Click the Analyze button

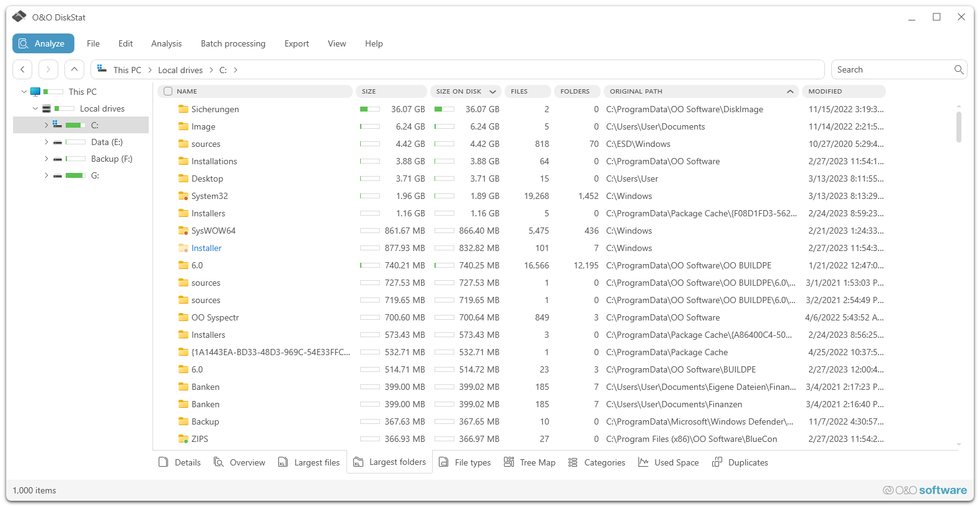point(43,43)
